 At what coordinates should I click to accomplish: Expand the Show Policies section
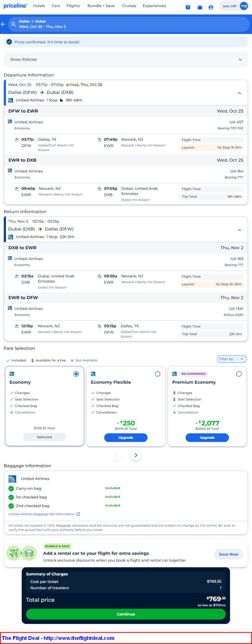point(126,59)
